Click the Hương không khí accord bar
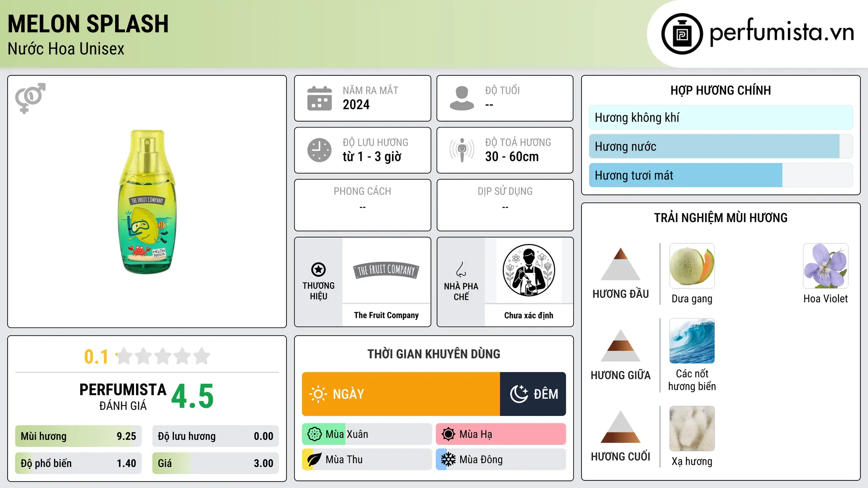This screenshot has width=868, height=488. coord(721,118)
